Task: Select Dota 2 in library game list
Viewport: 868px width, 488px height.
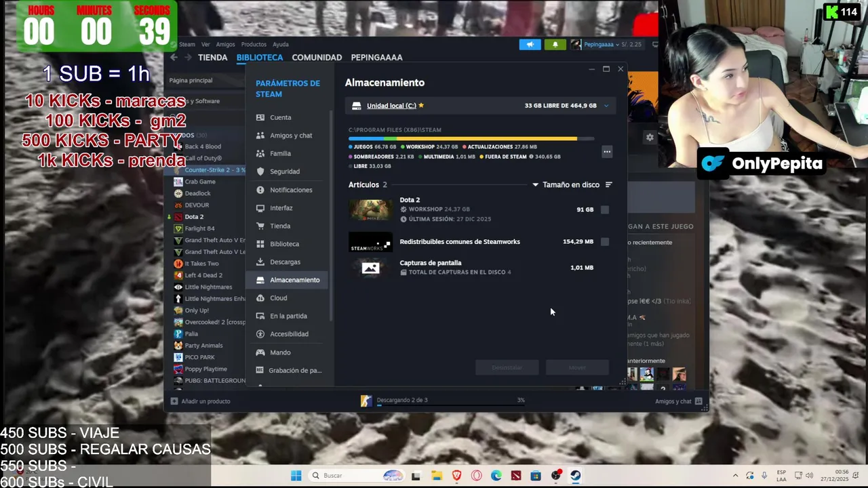Action: (x=194, y=217)
